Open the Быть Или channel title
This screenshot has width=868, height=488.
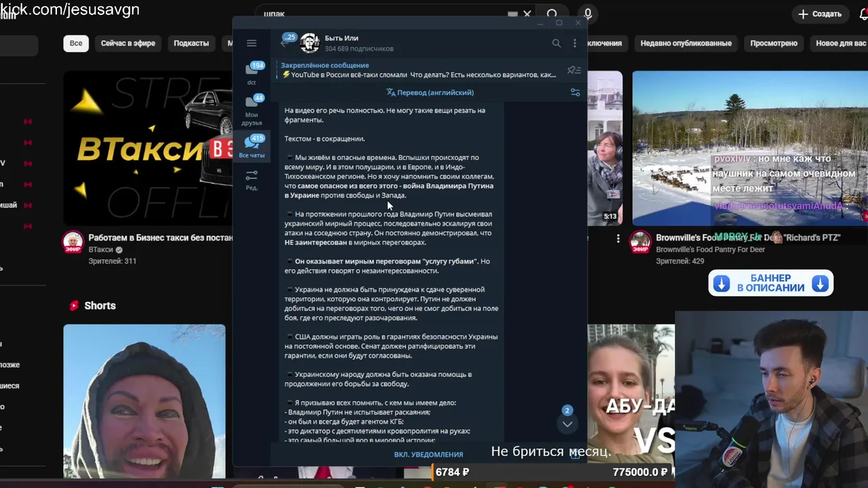[341, 38]
